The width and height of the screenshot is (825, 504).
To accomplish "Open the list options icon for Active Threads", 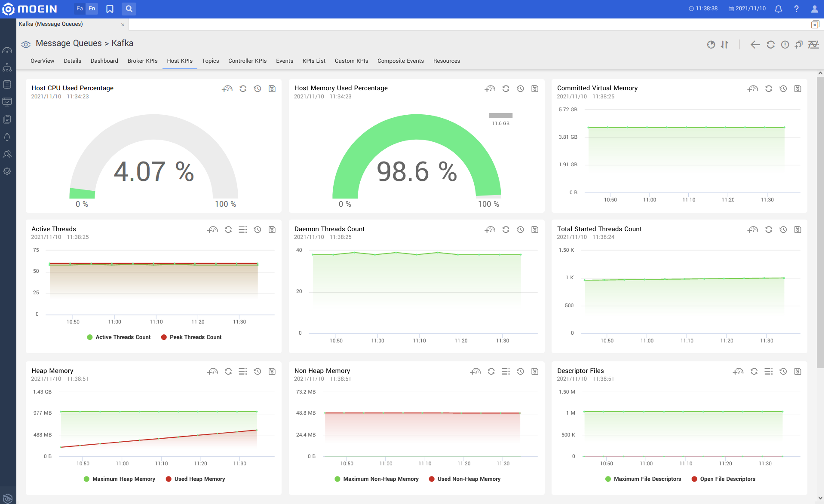I will pyautogui.click(x=243, y=229).
